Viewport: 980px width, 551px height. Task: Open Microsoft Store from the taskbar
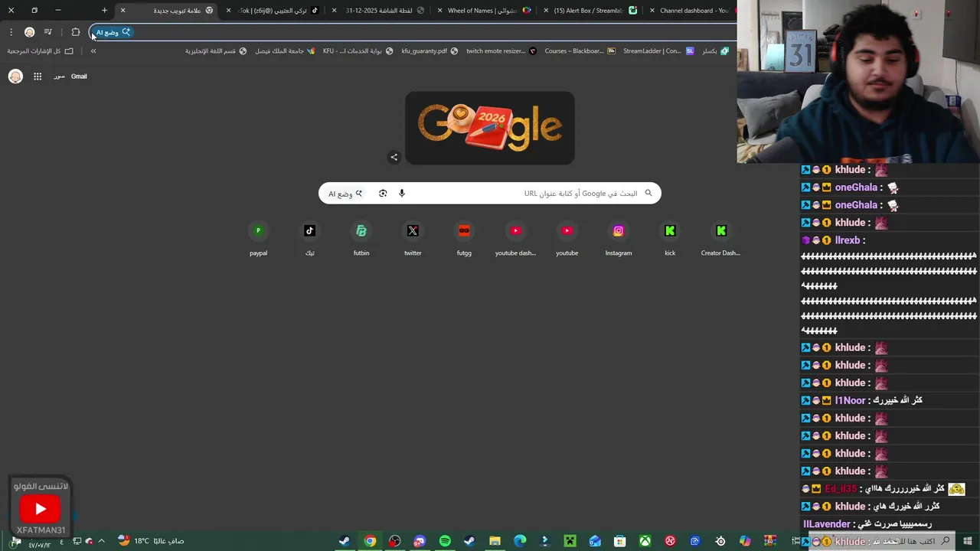tap(620, 541)
